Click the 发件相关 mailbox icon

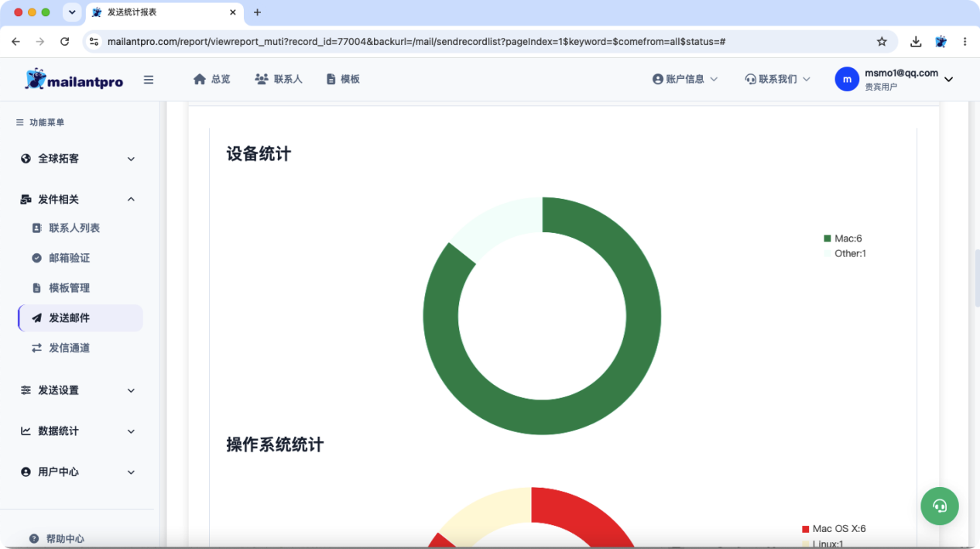point(26,199)
